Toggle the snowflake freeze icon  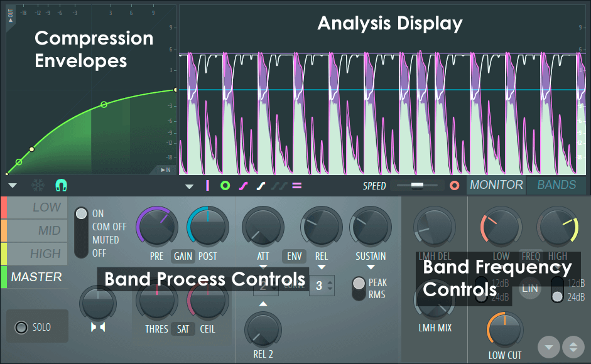click(x=38, y=185)
